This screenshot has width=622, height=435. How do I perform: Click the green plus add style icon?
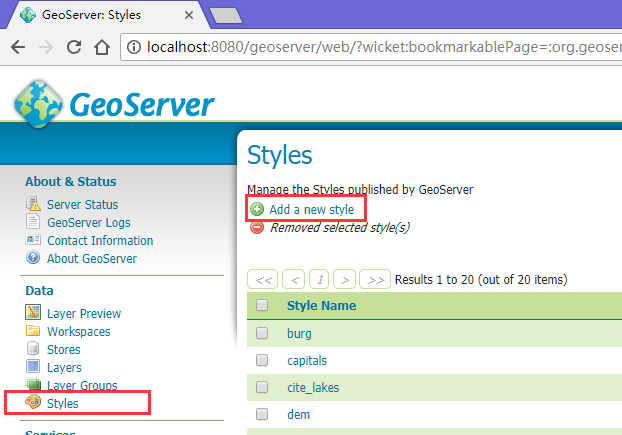(257, 209)
